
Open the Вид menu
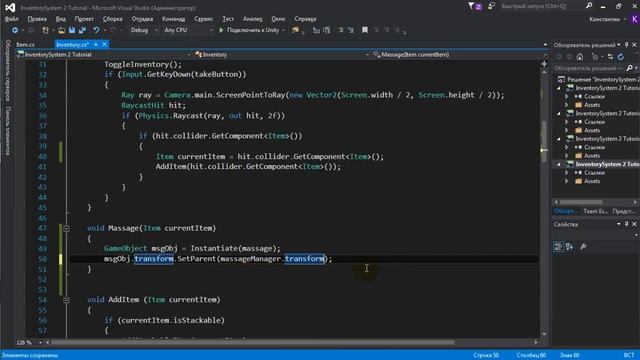60,19
